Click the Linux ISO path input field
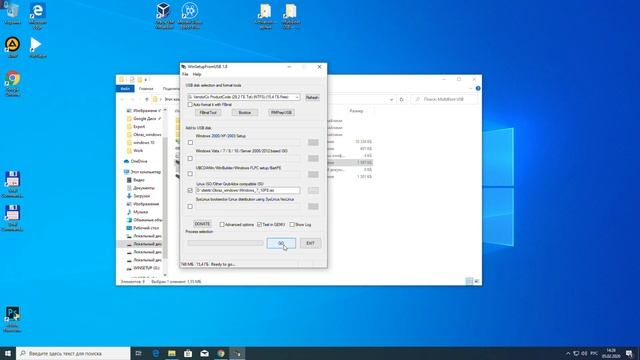This screenshot has height=360, width=640. (x=248, y=190)
